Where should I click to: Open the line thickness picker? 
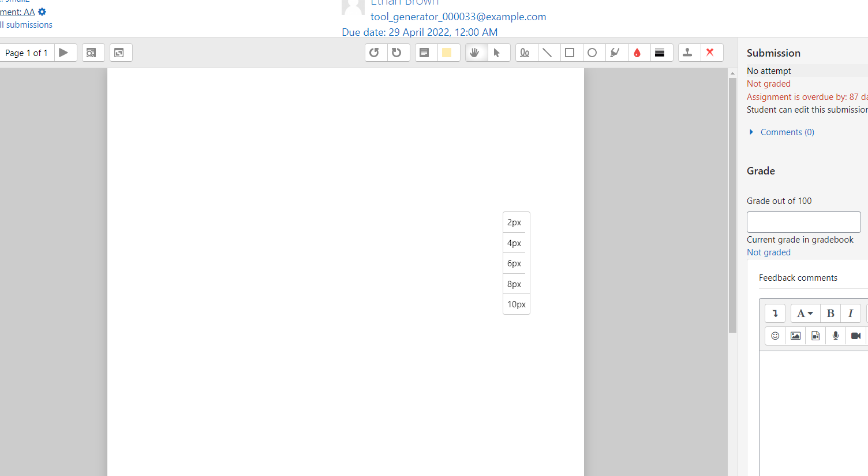[661, 53]
